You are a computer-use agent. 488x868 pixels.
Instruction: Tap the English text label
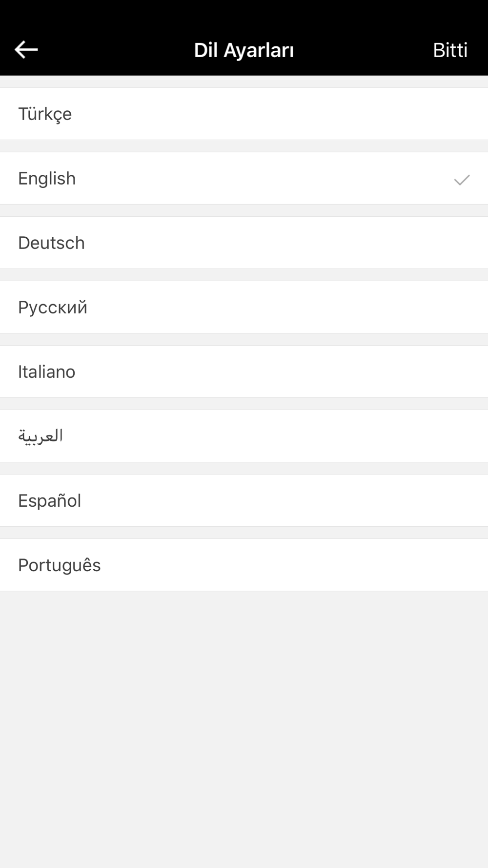[x=47, y=179]
